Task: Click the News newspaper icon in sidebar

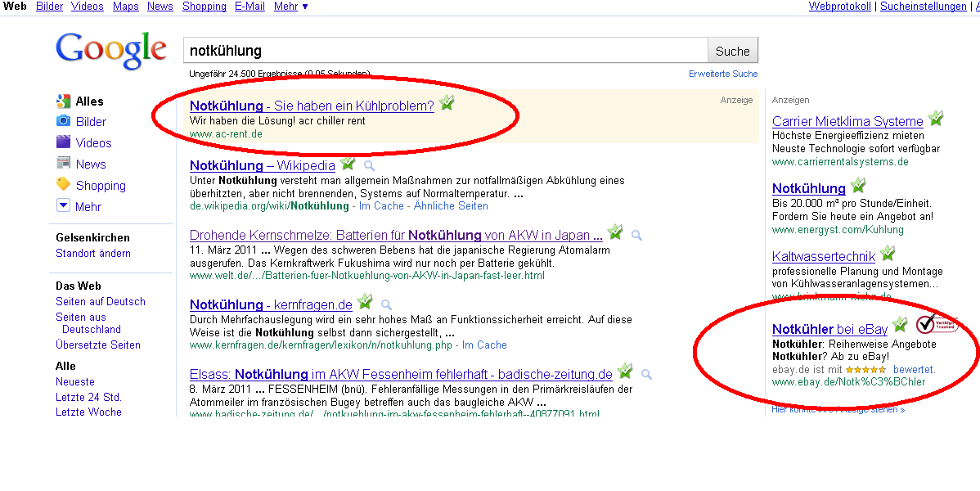Action: 63,163
